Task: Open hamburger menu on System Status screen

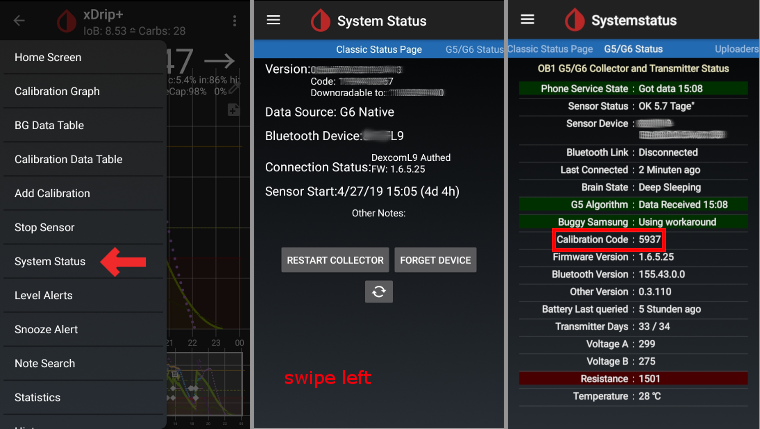Action: (x=273, y=20)
